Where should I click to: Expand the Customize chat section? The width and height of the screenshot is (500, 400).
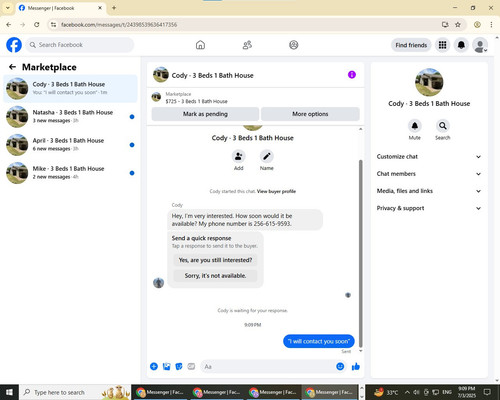429,157
